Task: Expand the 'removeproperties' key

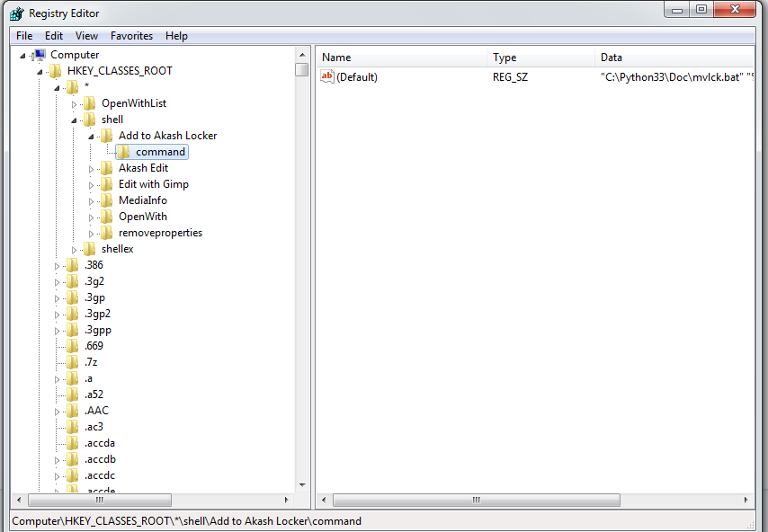Action: tap(91, 233)
